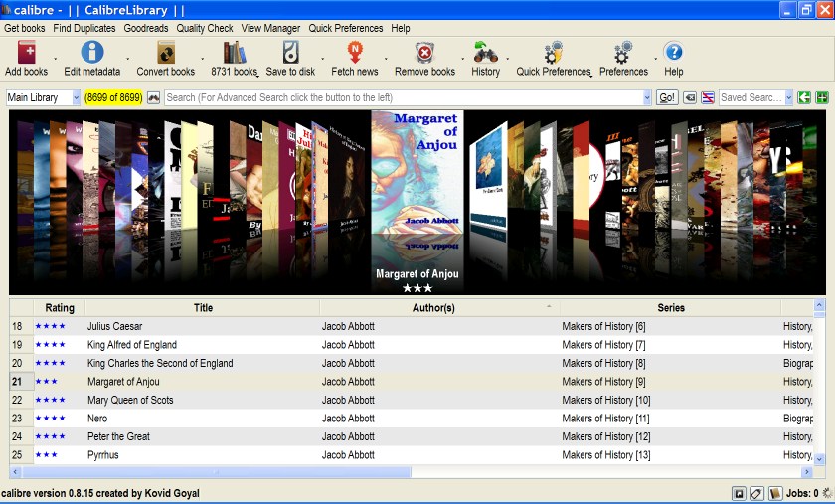
Task: Open the Goodreads menu
Action: point(146,28)
